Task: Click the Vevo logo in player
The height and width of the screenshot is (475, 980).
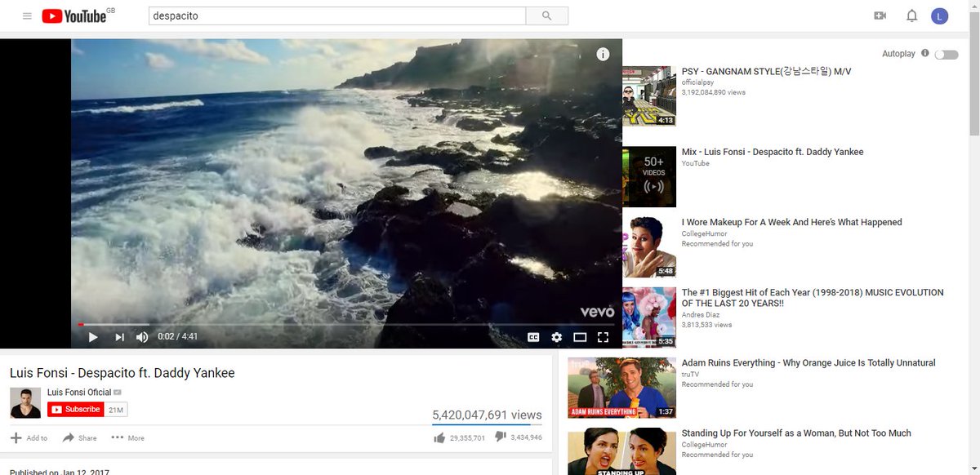Action: (x=597, y=312)
